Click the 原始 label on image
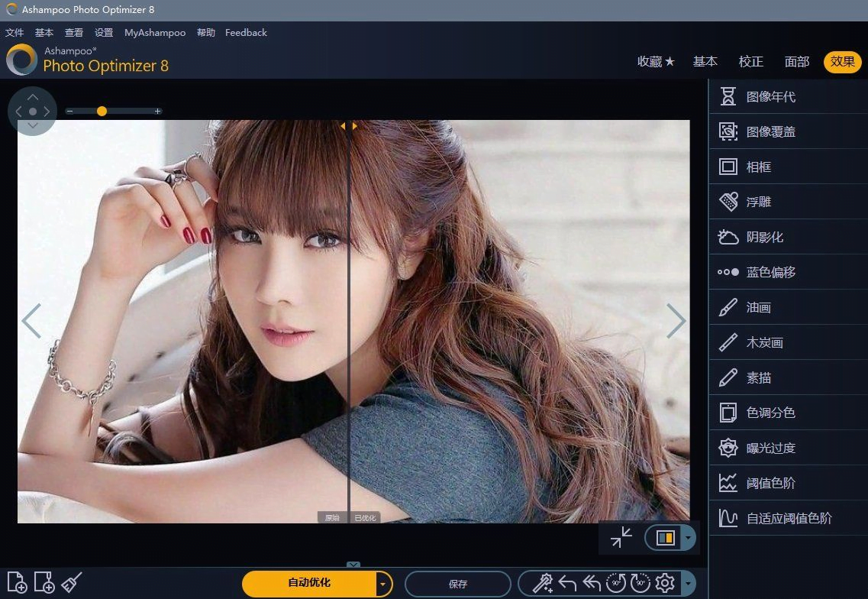Image resolution: width=868 pixels, height=599 pixels. pyautogui.click(x=332, y=517)
